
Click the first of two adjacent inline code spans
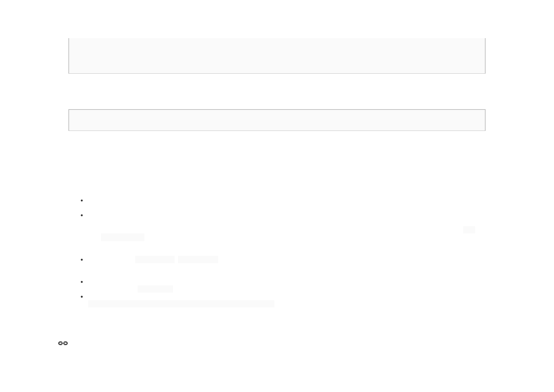[x=155, y=259]
